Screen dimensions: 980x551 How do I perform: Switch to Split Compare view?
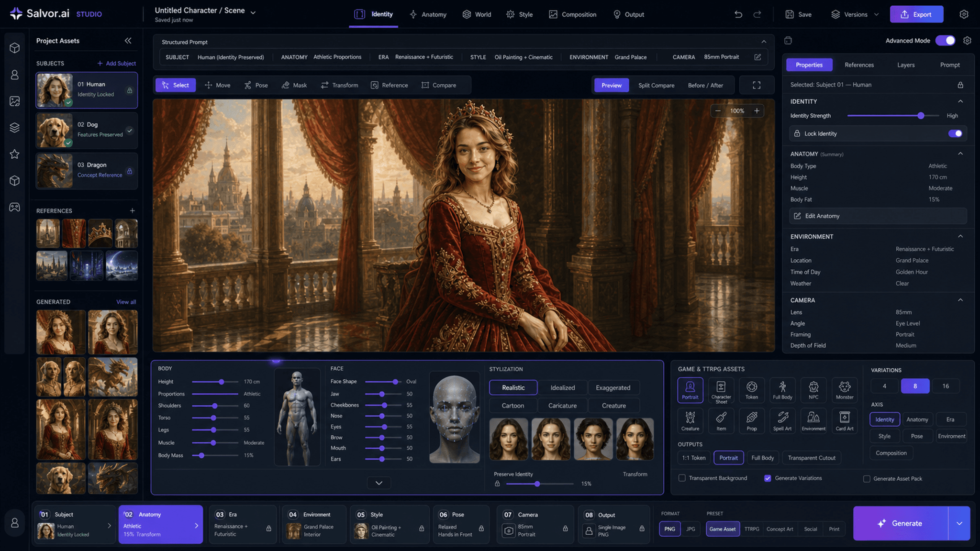[656, 85]
